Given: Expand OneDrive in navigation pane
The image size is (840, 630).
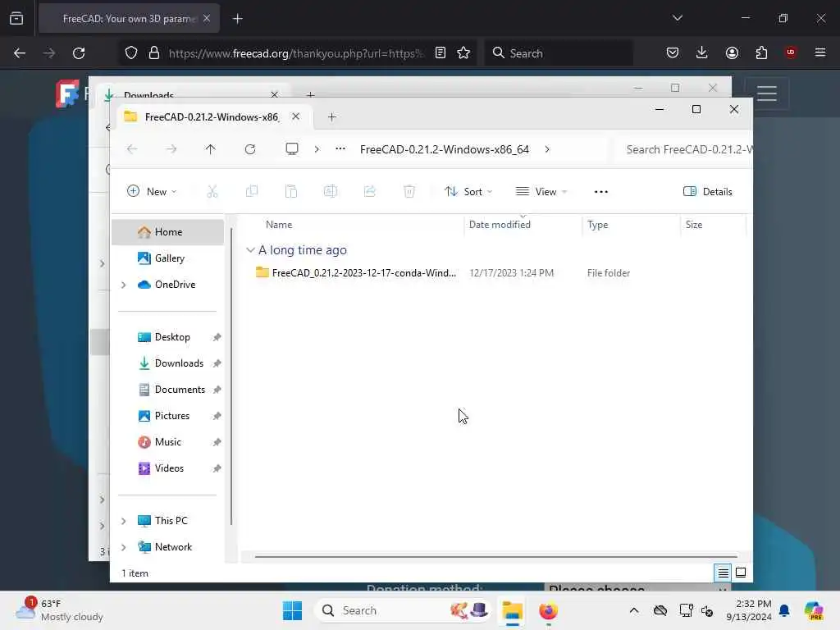Looking at the screenshot, I should click(123, 285).
